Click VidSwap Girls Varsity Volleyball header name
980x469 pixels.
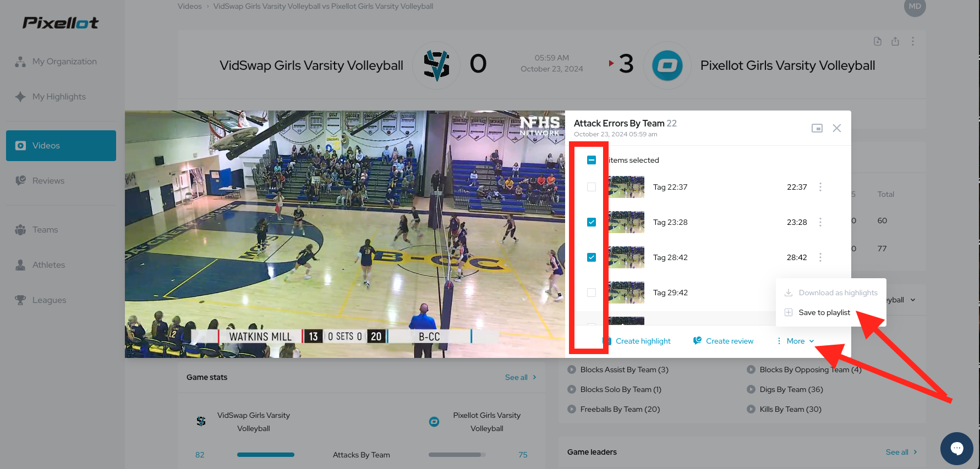click(311, 65)
